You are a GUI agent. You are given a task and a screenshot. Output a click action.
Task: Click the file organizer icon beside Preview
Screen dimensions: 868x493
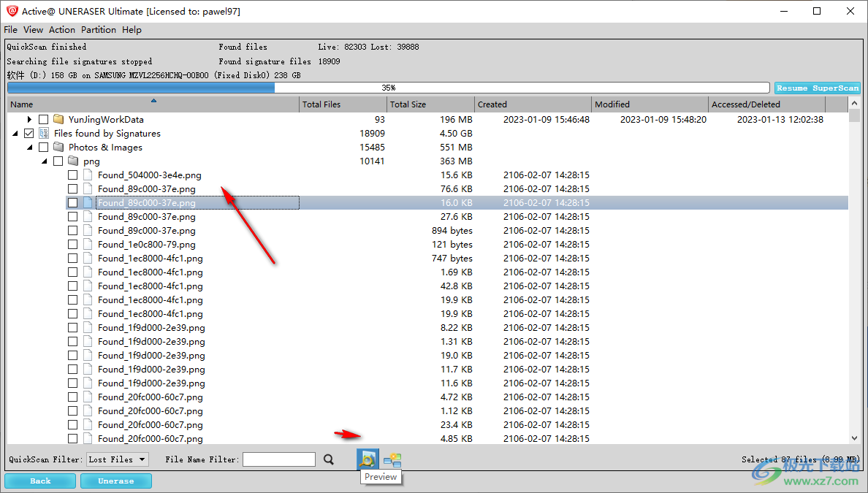(392, 459)
